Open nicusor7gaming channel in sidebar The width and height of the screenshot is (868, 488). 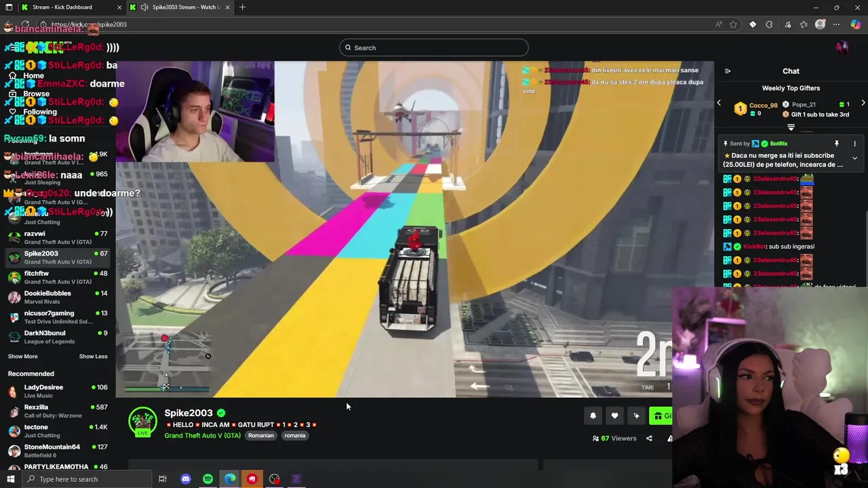(x=58, y=317)
